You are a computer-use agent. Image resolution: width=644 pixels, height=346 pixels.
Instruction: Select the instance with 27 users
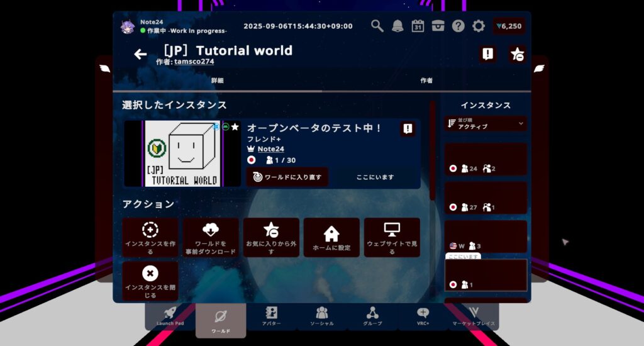coord(486,198)
